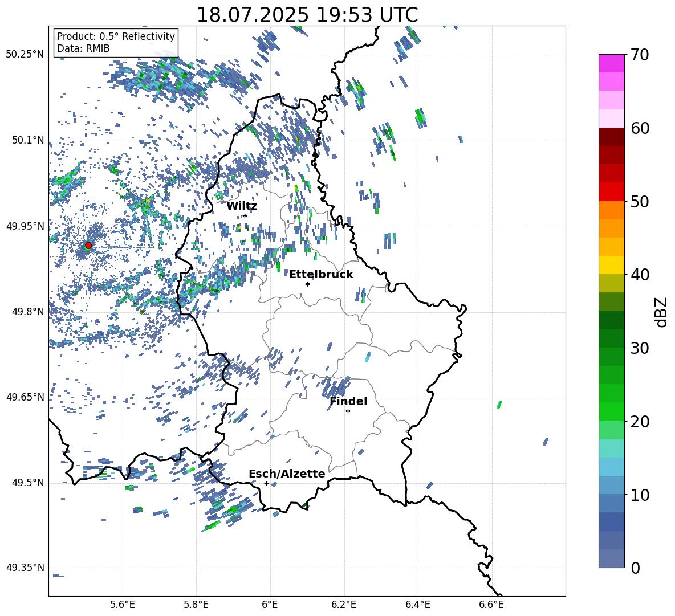Click the 6.4°E longitude label
Viewport: 675px width, 616px height.
pyautogui.click(x=417, y=605)
